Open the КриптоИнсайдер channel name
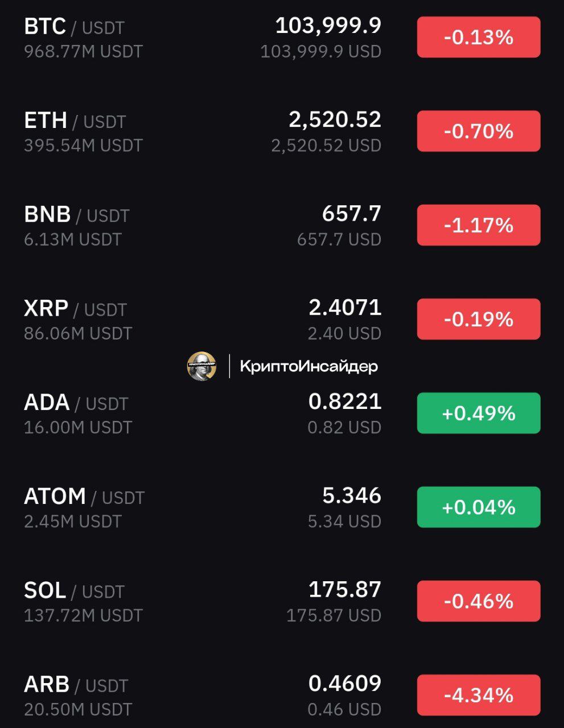This screenshot has height=728, width=564. point(309,366)
